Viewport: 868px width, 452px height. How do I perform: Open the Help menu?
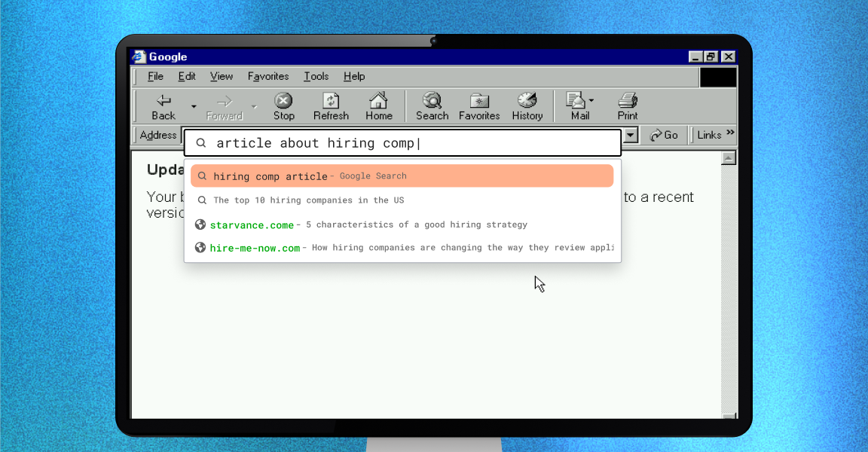tap(353, 76)
